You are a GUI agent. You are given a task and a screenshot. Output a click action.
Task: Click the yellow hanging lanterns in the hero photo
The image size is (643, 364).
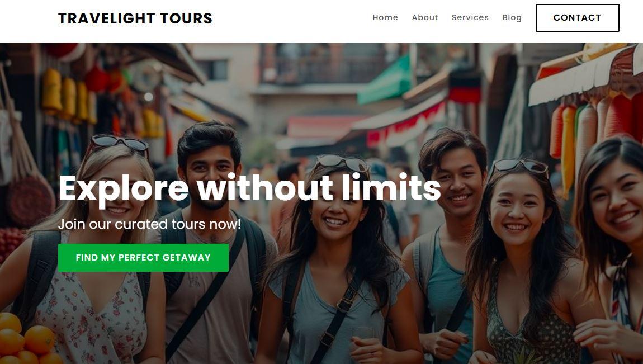point(69,96)
